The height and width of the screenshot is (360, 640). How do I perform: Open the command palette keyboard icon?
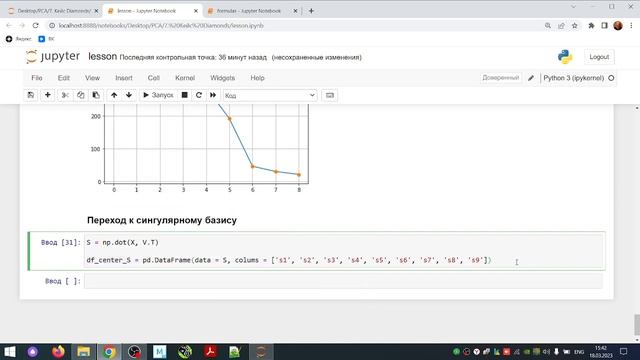330,95
